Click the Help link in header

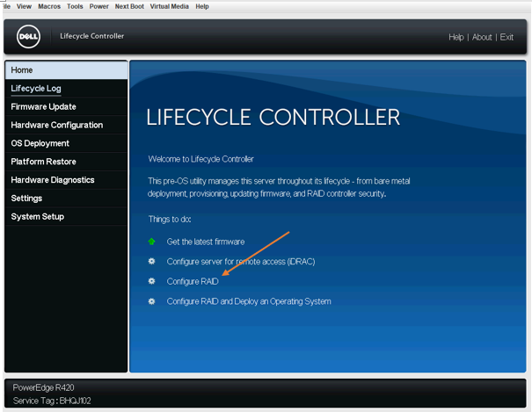click(x=456, y=37)
